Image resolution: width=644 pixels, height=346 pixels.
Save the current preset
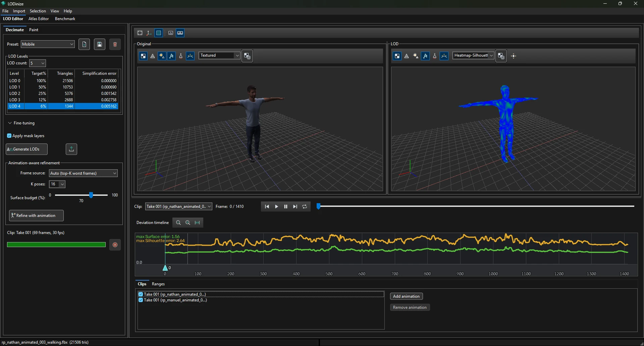(100, 44)
